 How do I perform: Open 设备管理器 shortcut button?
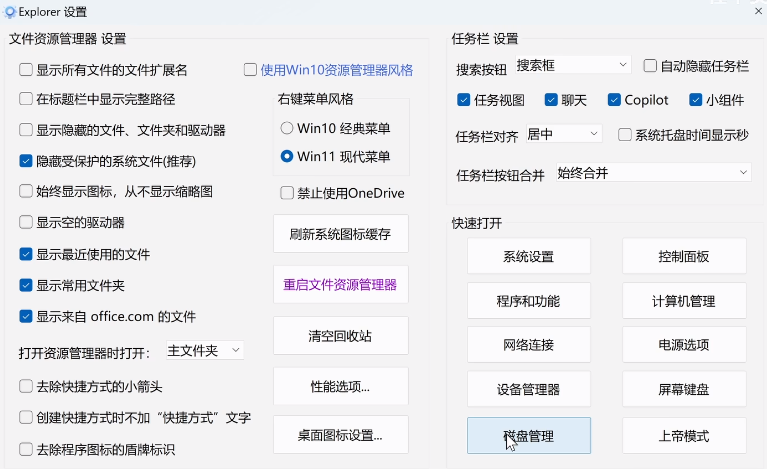[529, 390]
